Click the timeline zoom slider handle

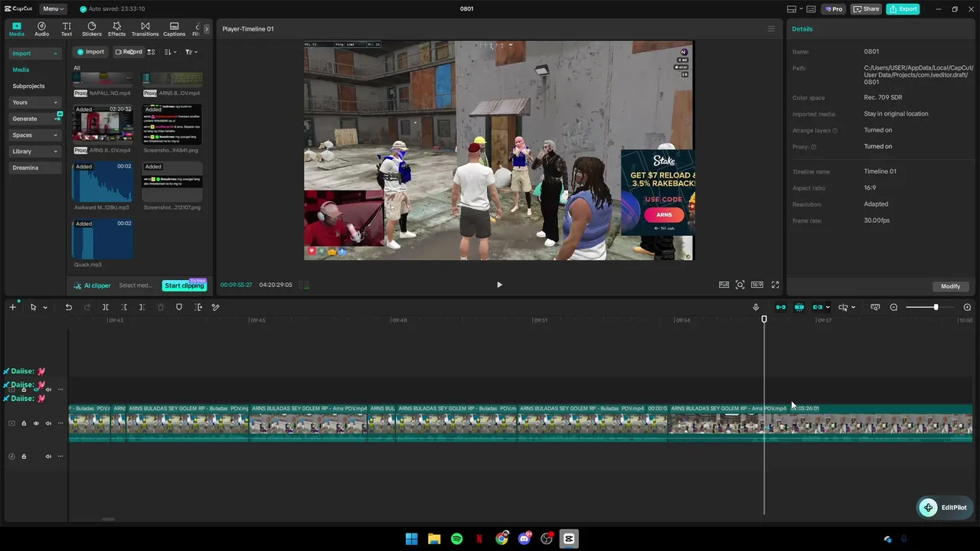coord(936,307)
